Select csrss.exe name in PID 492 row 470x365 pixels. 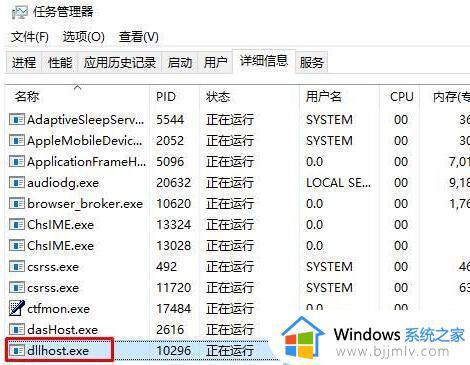(x=53, y=266)
